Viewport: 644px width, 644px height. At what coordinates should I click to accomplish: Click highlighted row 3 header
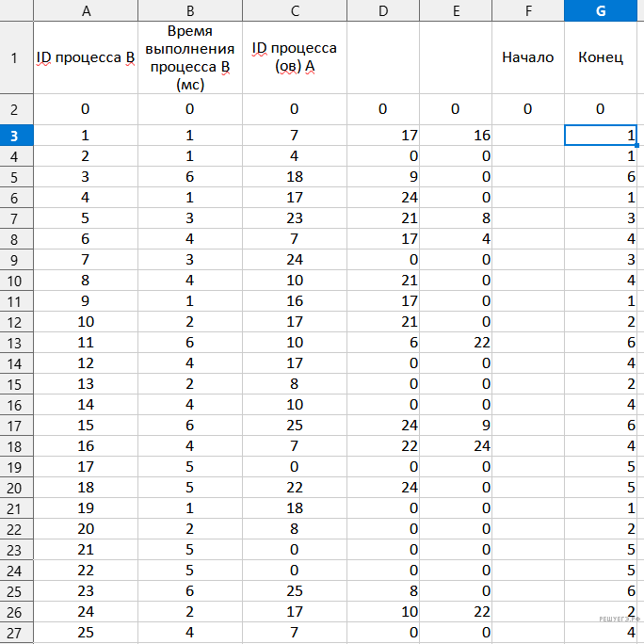coord(14,136)
